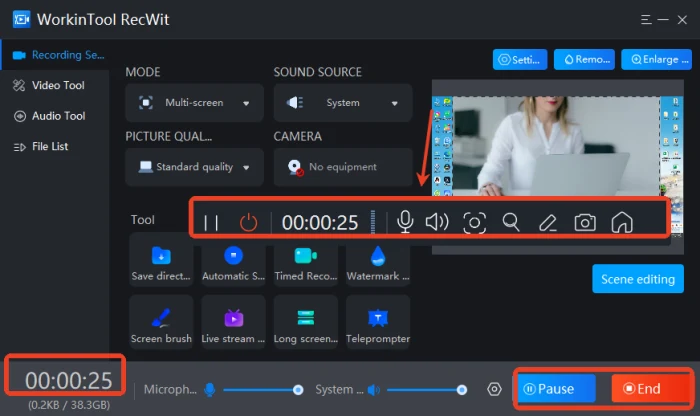The height and width of the screenshot is (416, 700).
Task: Mute microphone icon in bottom bar
Action: (209, 390)
